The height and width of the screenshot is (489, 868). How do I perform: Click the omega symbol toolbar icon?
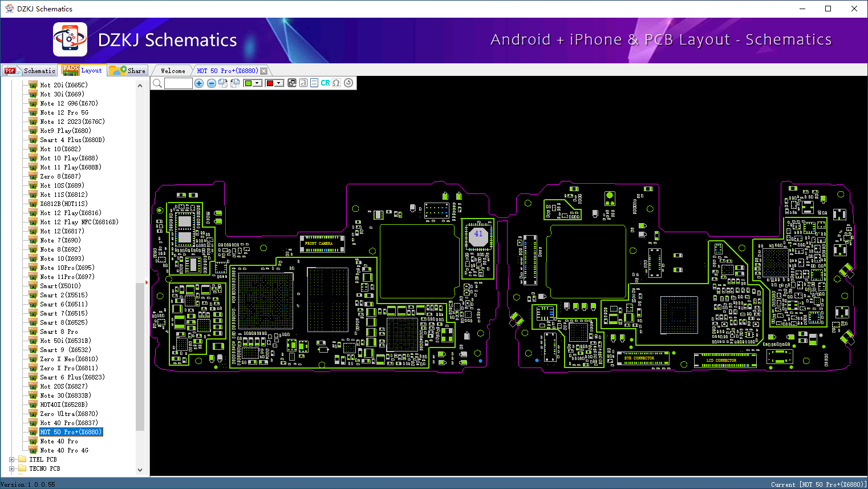coord(336,83)
